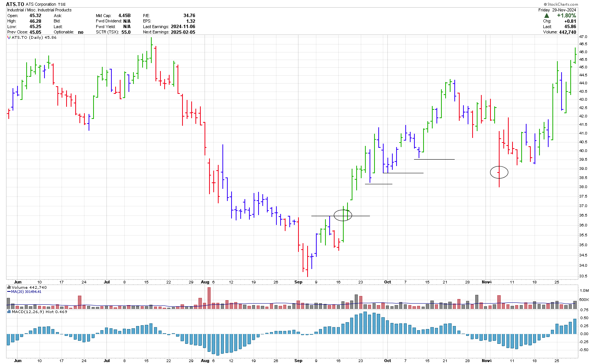Click the bar icon beside the ATS.TO (Daily) legend

tap(9, 38)
